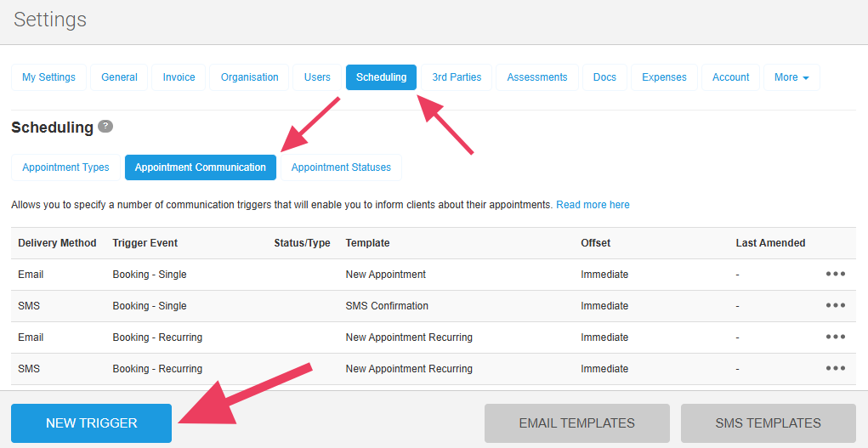
Task: Select the Appointment Communication sub-tab
Action: [201, 167]
